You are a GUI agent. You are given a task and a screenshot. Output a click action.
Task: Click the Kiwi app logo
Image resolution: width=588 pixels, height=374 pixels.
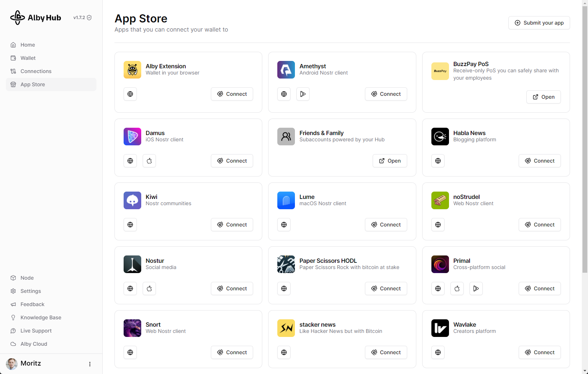[x=132, y=200]
